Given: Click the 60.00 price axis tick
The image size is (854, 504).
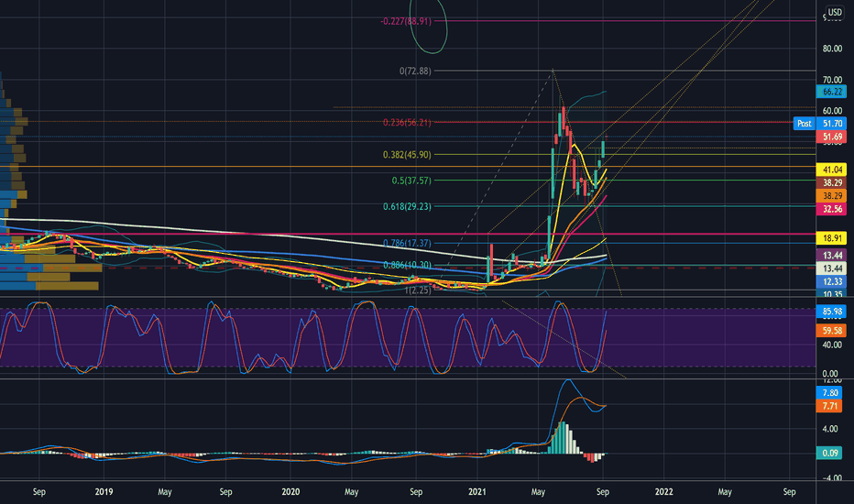Looking at the screenshot, I should click(832, 111).
